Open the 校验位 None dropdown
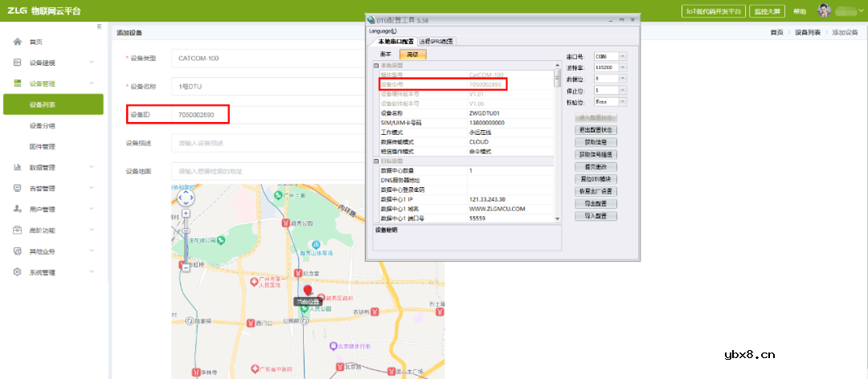 pos(623,102)
